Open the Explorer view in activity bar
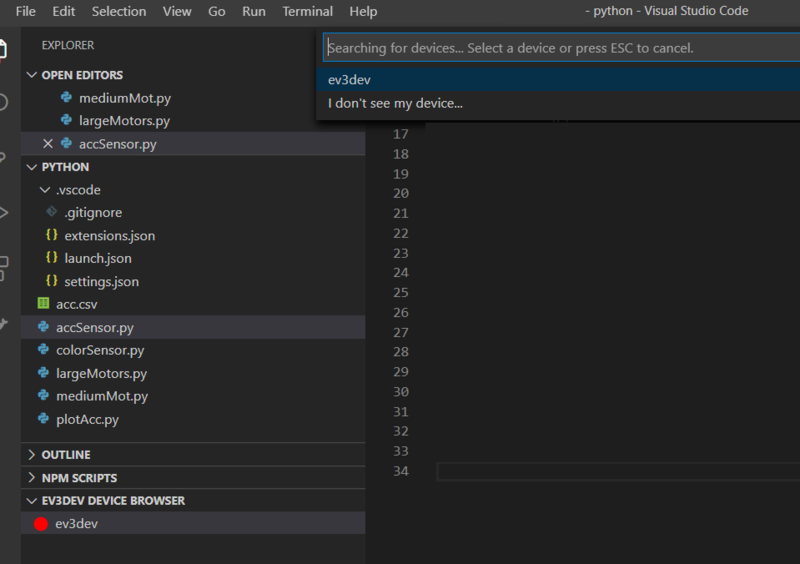 [x=3, y=50]
